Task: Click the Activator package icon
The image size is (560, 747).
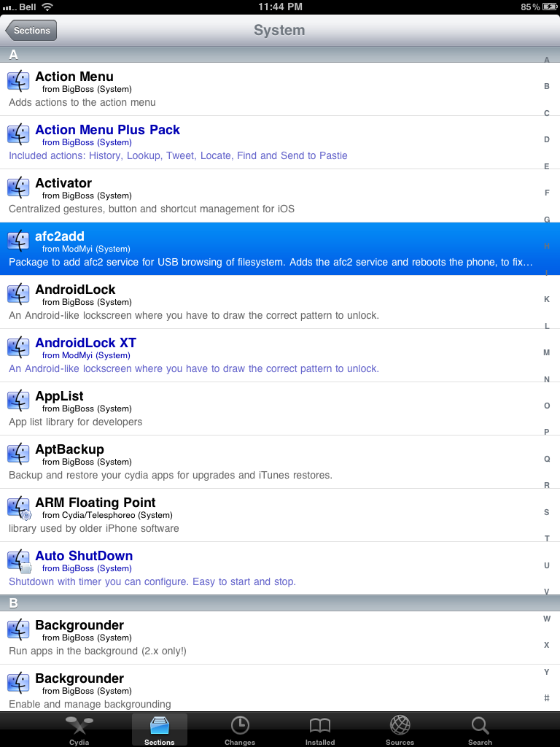Action: 18,187
